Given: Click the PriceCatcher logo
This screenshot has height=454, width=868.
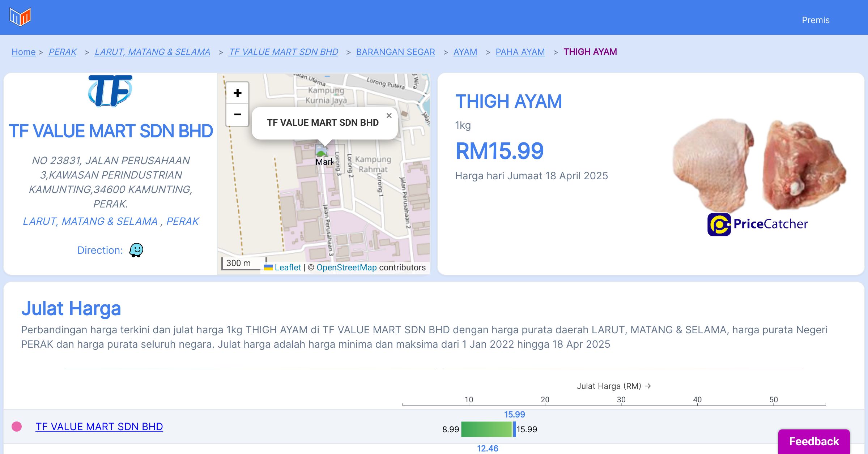Looking at the screenshot, I should point(758,224).
